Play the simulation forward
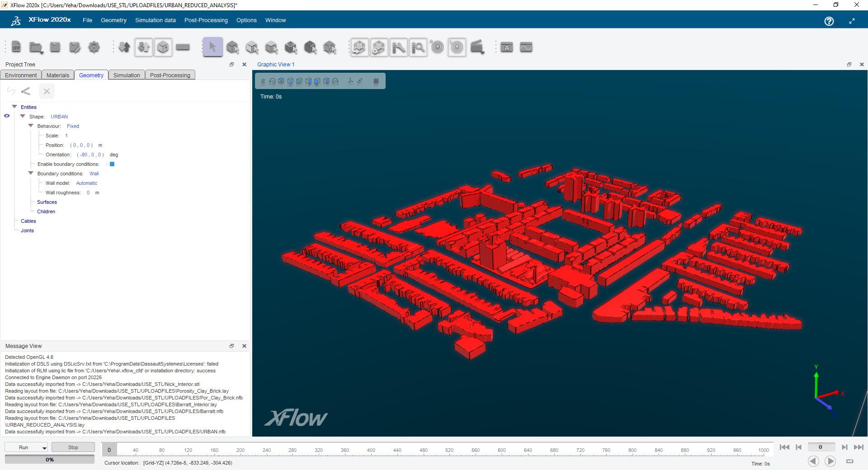868x470 pixels. [830, 461]
